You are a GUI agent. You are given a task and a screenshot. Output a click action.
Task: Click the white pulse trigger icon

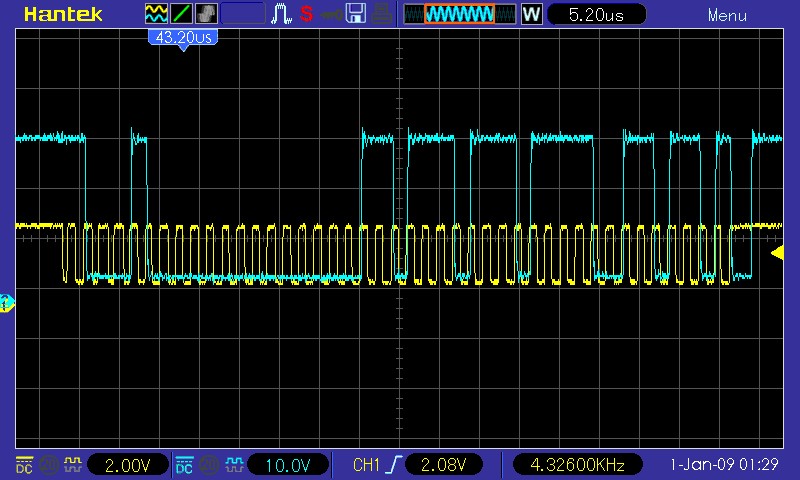(282, 14)
